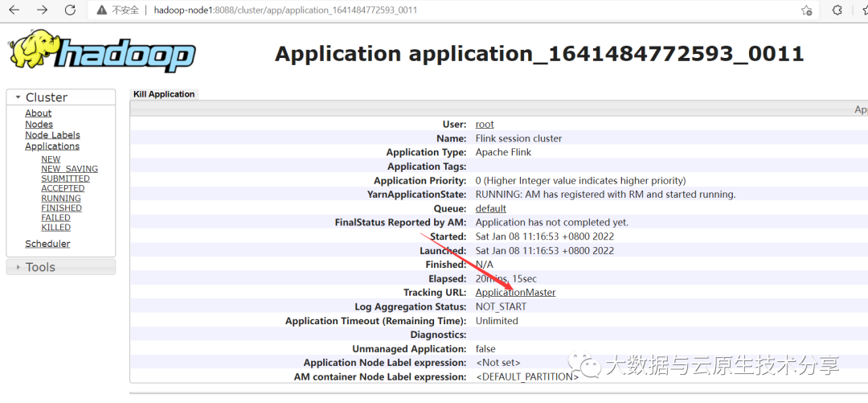Filter applications by NEW_SAVING state
Screen dimensions: 868x403
click(x=70, y=169)
